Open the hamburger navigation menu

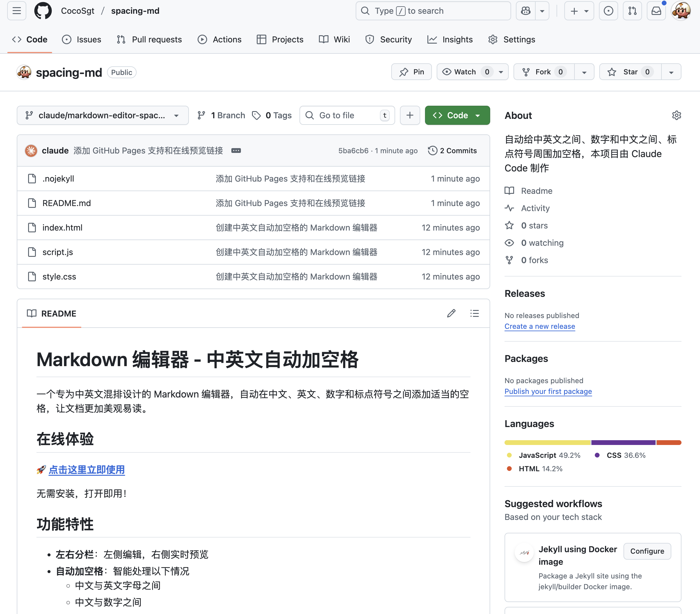click(16, 11)
